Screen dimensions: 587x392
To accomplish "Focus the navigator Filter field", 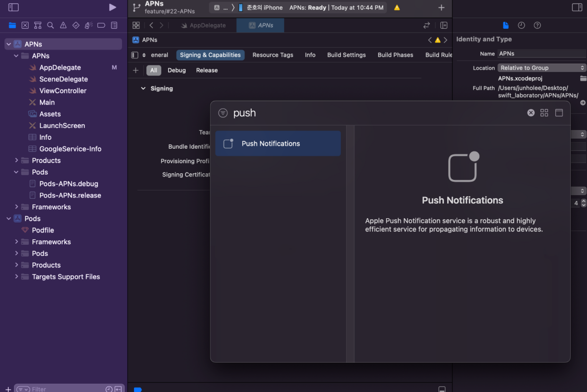I will pos(69,389).
